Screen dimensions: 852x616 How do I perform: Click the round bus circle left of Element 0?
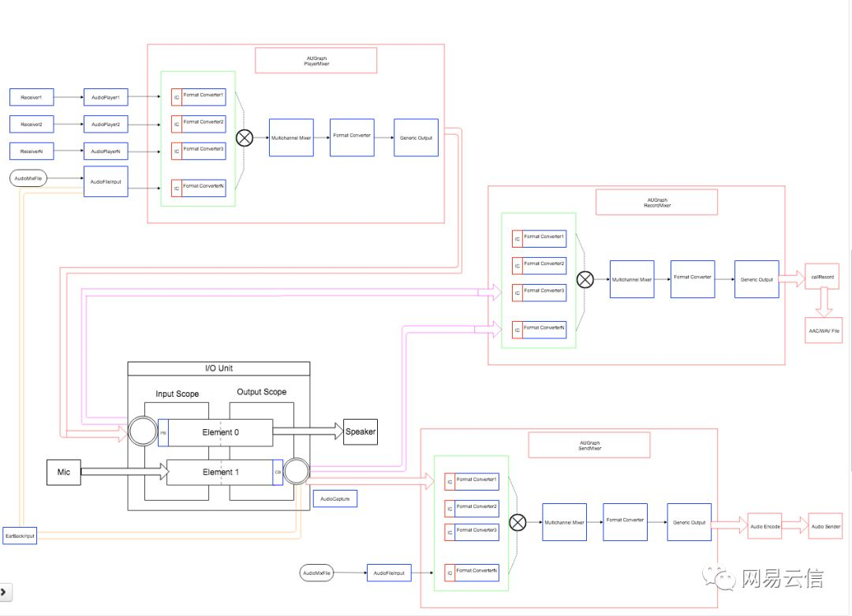(x=143, y=432)
